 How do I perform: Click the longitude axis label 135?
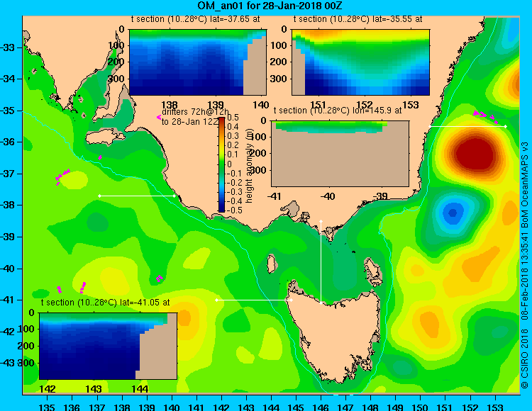47,407
